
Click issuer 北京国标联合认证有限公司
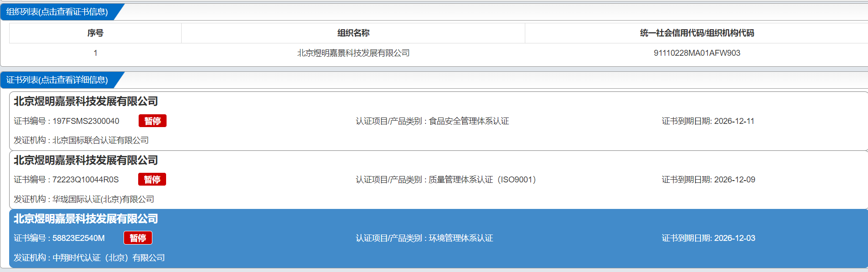101,140
